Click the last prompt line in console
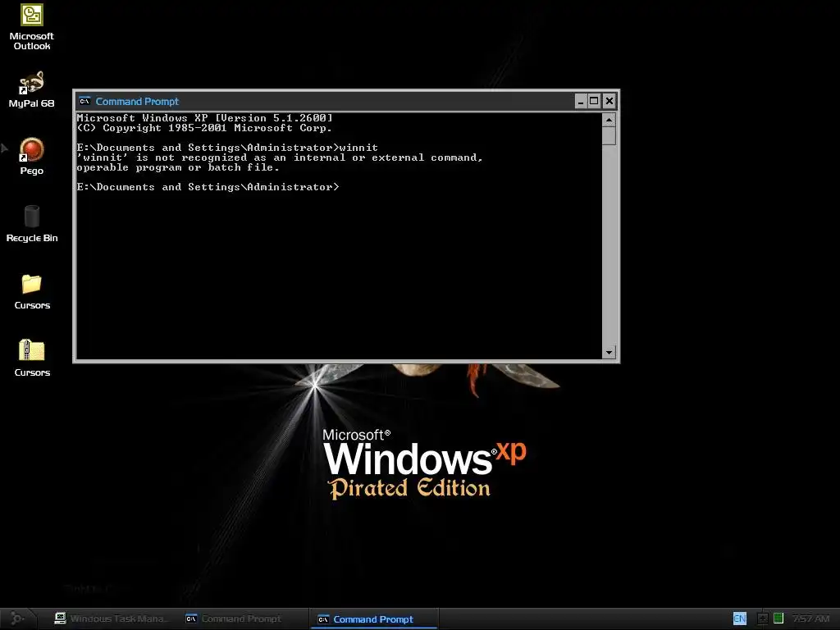Viewport: 840px width, 630px height. [x=208, y=187]
